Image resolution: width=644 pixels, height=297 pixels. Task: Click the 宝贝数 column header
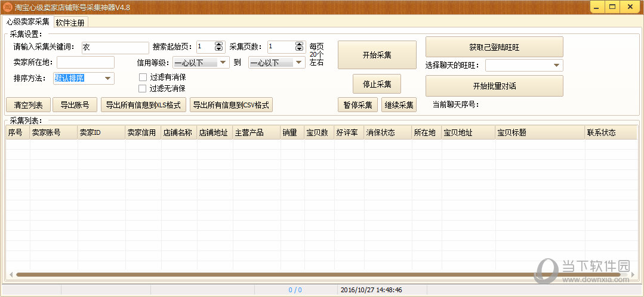tap(319, 132)
